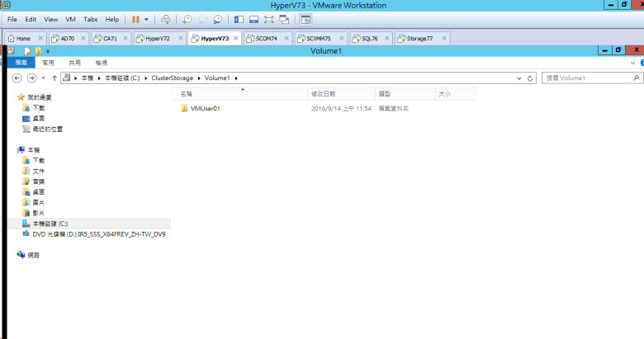Expand the address bar history dropdown
Screen dimensions: 644x339
(518, 78)
